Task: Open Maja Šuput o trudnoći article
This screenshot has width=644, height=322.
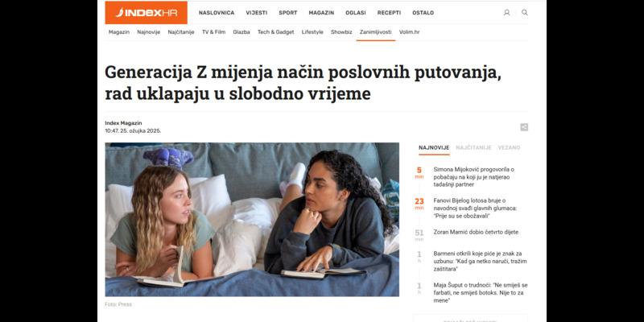Action: (x=481, y=293)
